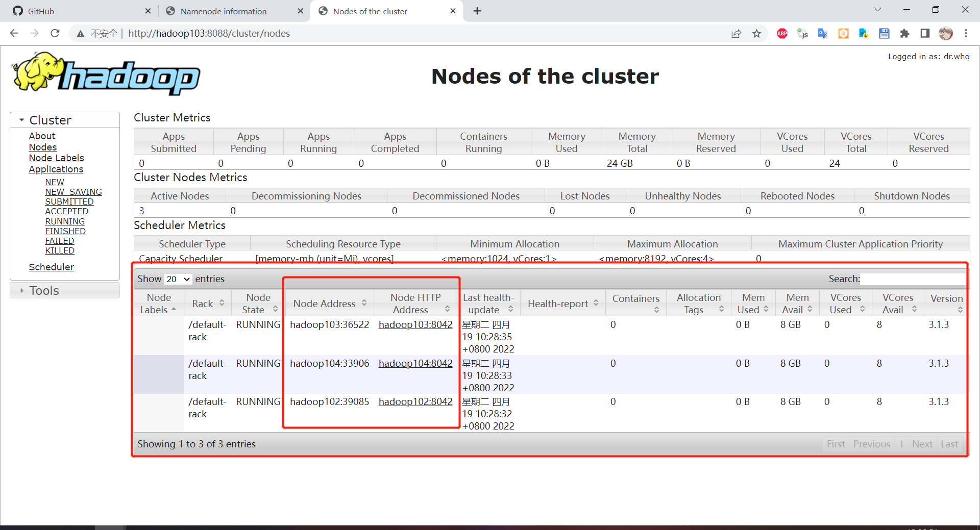Click the share page icon in address bar
980x530 pixels.
tap(736, 33)
